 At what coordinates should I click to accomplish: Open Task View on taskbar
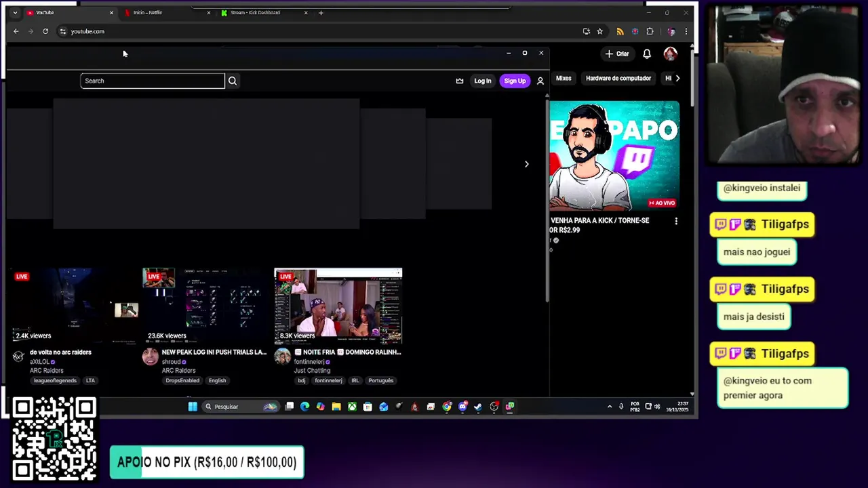click(290, 407)
